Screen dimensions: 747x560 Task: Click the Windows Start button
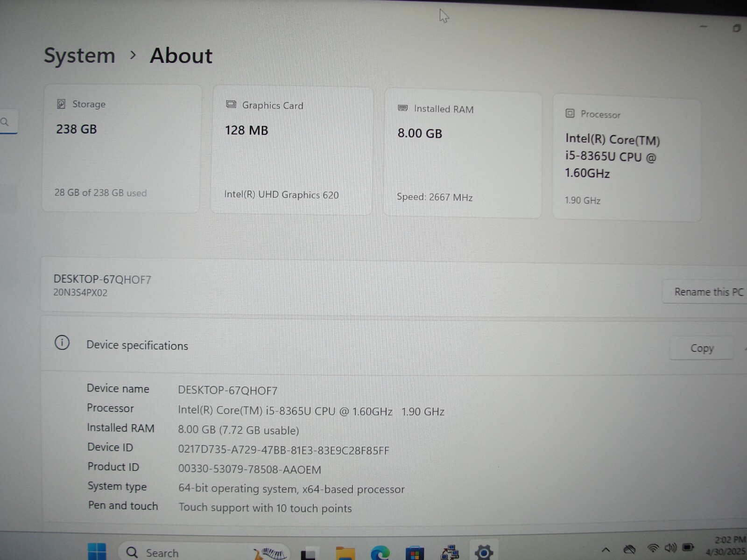[97, 552]
